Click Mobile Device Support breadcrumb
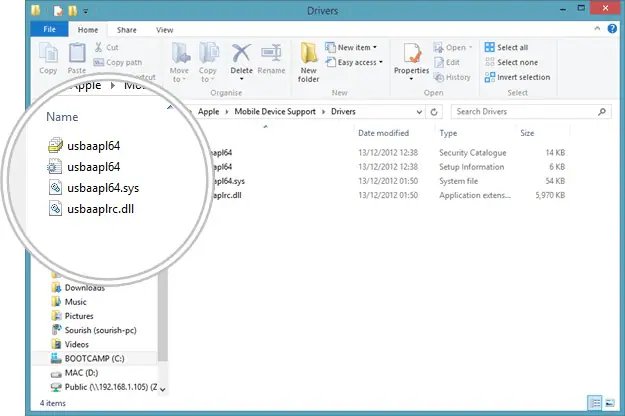625x416 pixels. (275, 112)
